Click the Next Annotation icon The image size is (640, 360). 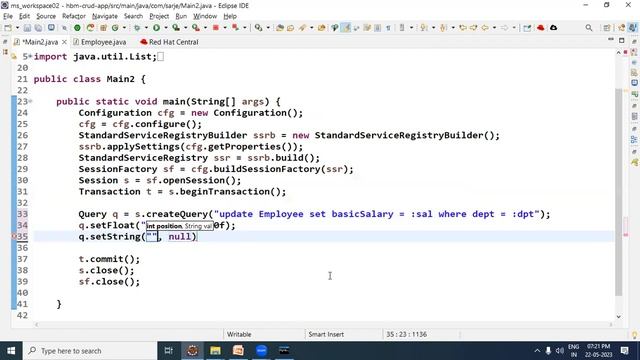click(424, 28)
